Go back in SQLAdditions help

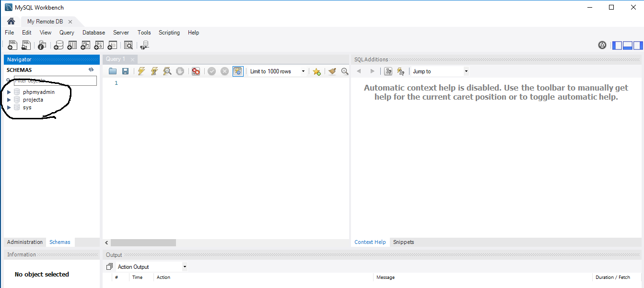(x=359, y=71)
